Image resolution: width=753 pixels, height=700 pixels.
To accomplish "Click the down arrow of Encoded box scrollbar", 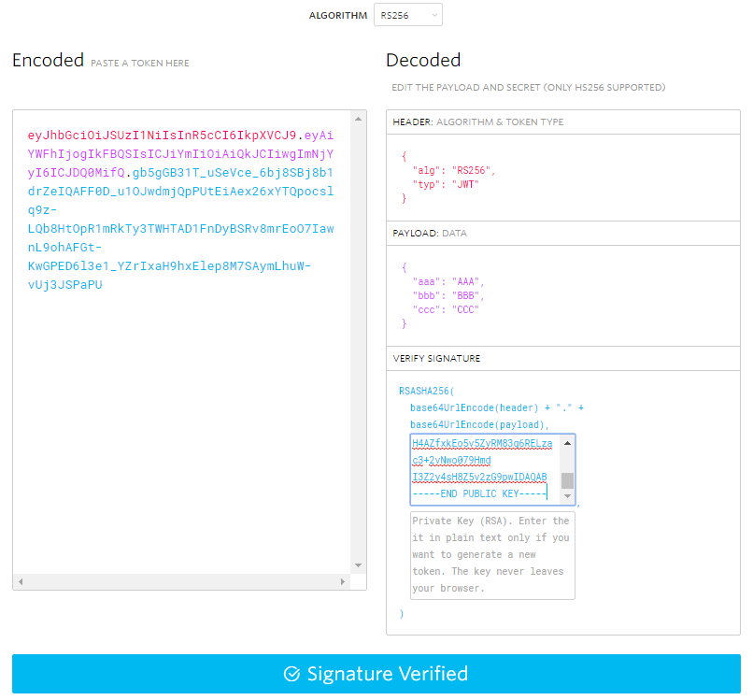I will [357, 564].
